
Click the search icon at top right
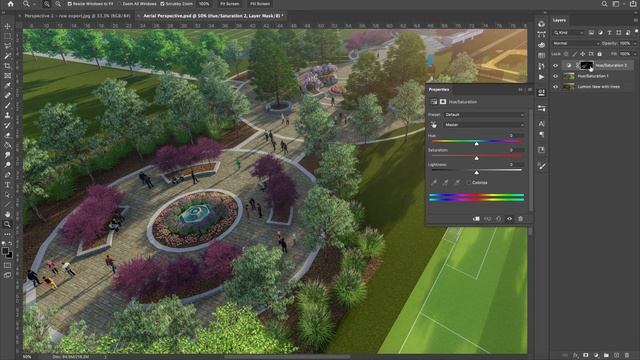(x=604, y=4)
